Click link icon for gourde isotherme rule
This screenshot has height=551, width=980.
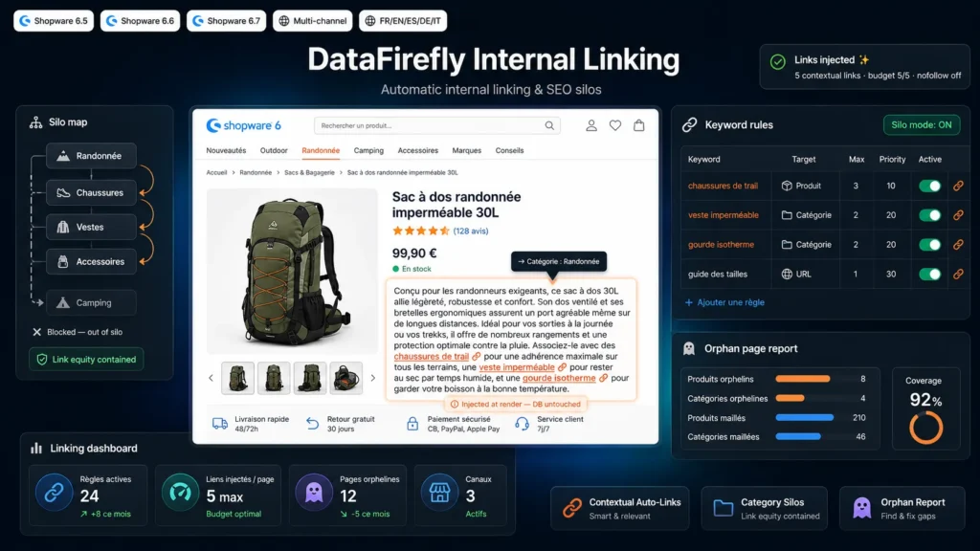pyautogui.click(x=958, y=244)
